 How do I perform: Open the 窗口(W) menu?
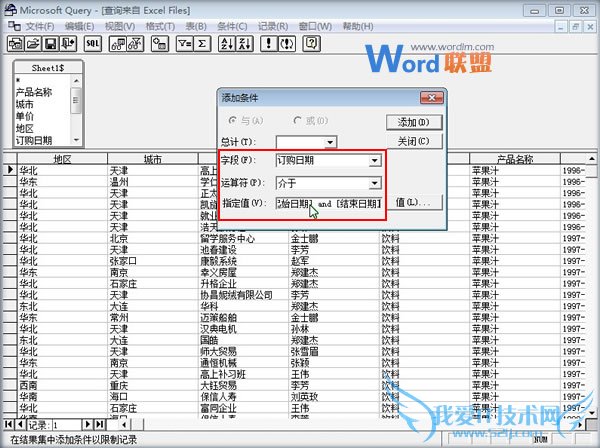click(x=315, y=26)
